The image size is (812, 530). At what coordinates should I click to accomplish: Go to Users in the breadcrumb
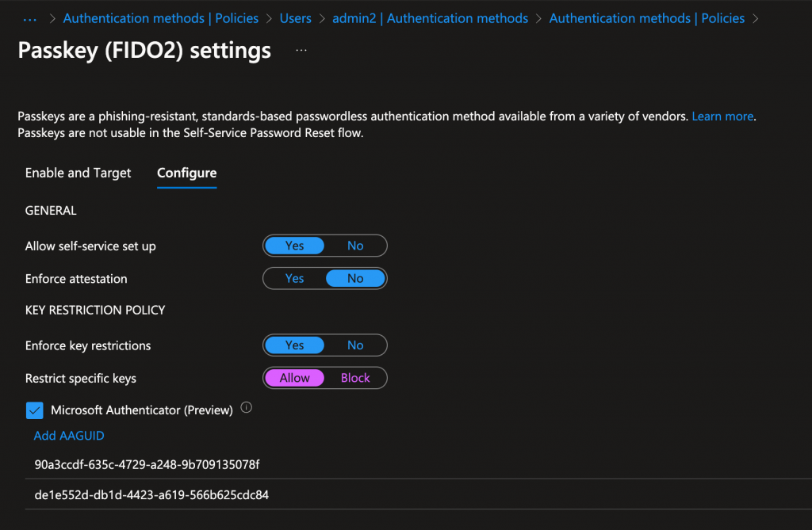coord(295,18)
